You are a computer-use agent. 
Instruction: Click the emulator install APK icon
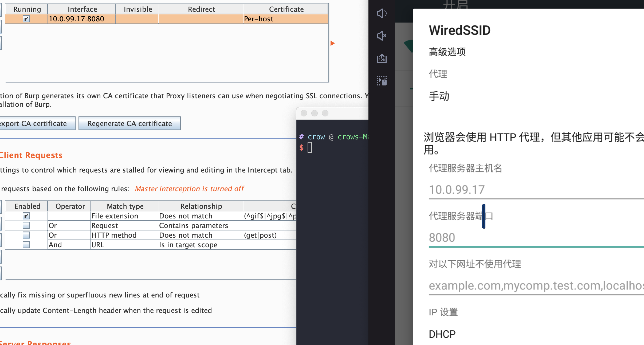pyautogui.click(x=382, y=58)
